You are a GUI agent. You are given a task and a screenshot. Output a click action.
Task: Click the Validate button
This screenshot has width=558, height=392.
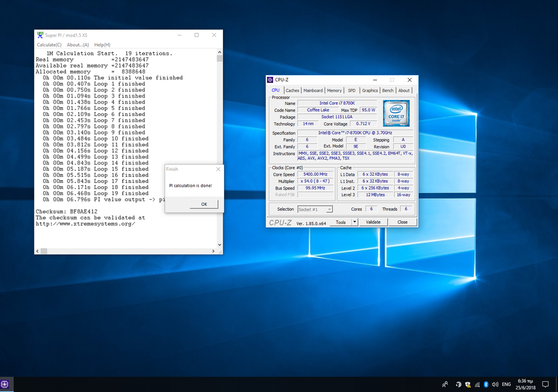coord(373,222)
